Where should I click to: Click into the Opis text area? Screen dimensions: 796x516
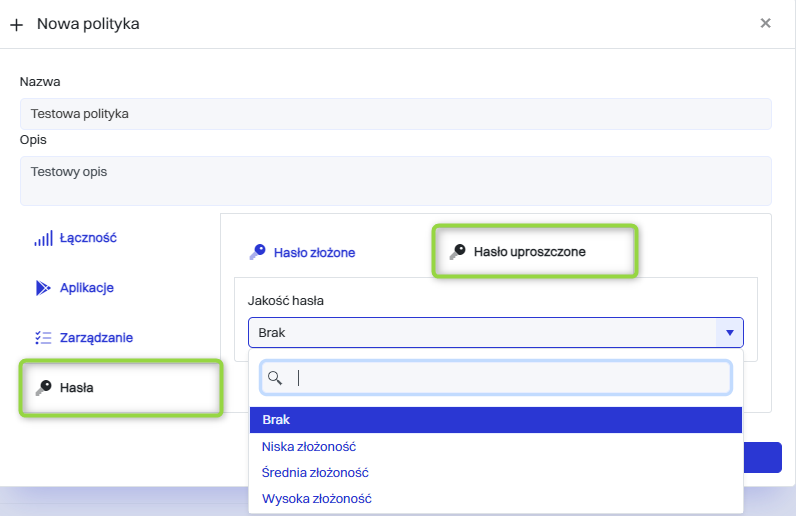[x=395, y=180]
